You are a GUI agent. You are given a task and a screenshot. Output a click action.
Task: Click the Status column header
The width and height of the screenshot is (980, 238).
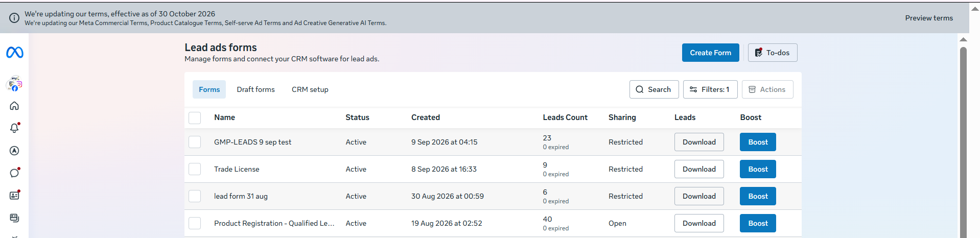357,117
